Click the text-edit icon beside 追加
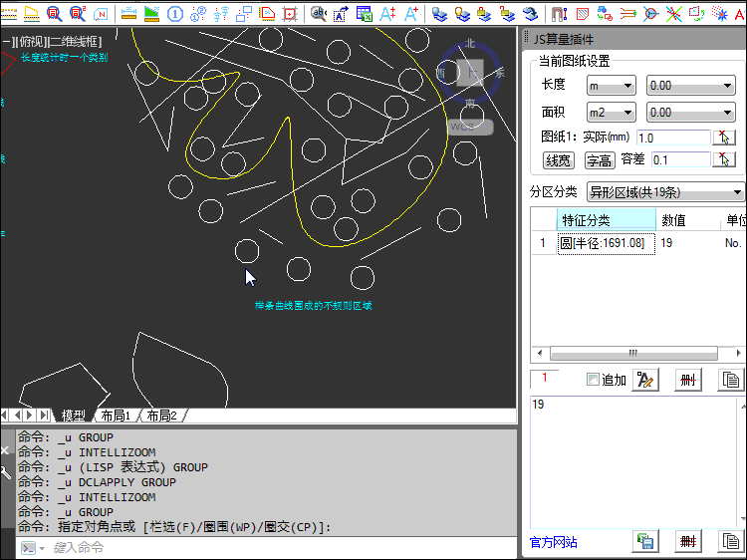The width and height of the screenshot is (747, 560). (x=644, y=380)
